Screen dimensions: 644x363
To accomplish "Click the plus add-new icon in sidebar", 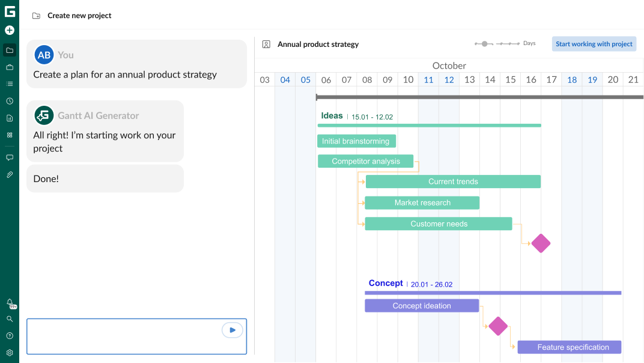I will pos(10,31).
